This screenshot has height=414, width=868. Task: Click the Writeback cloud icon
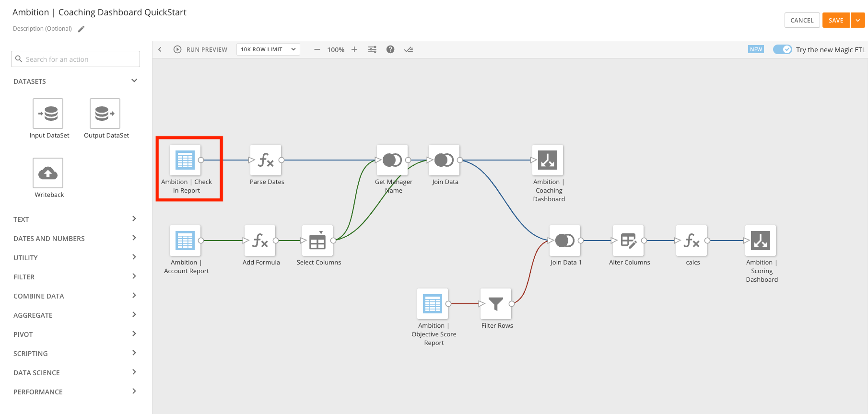click(48, 173)
